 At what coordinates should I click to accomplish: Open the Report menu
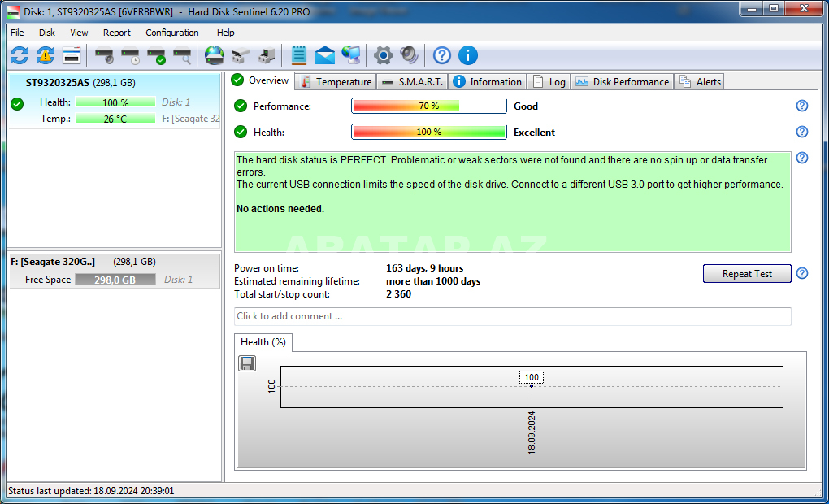(x=117, y=33)
